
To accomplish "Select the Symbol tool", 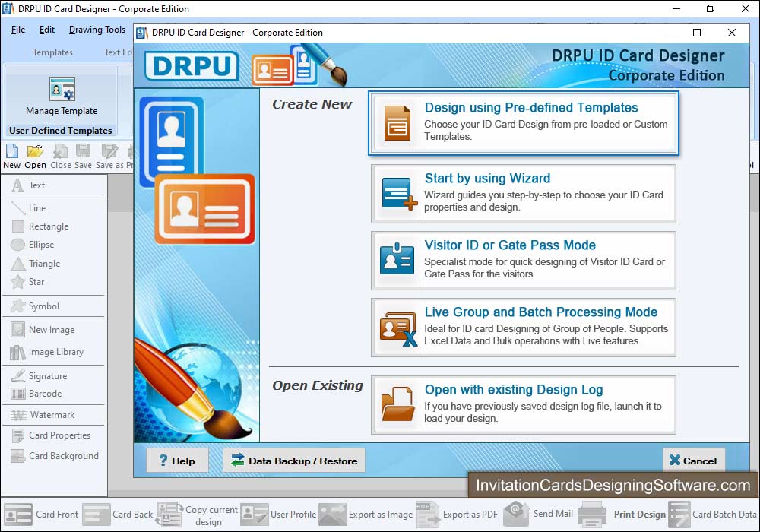I will coord(35,306).
